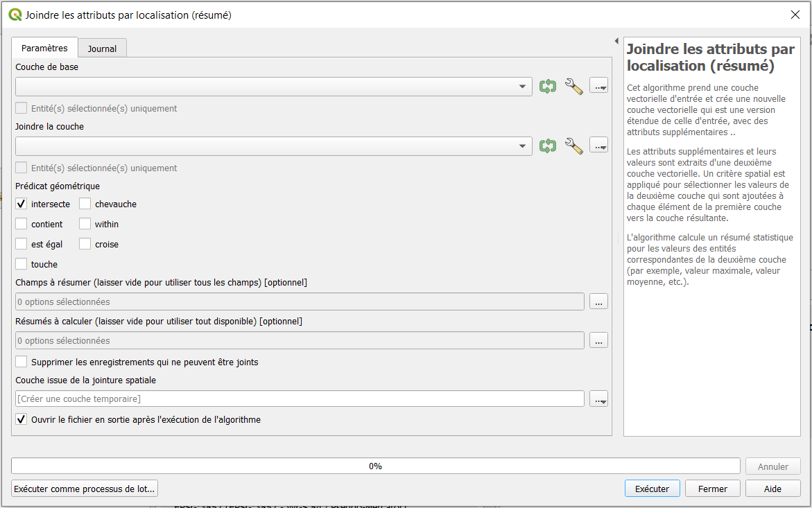Click the help title Joindre les attributs par localisation
812x508 pixels.
711,57
